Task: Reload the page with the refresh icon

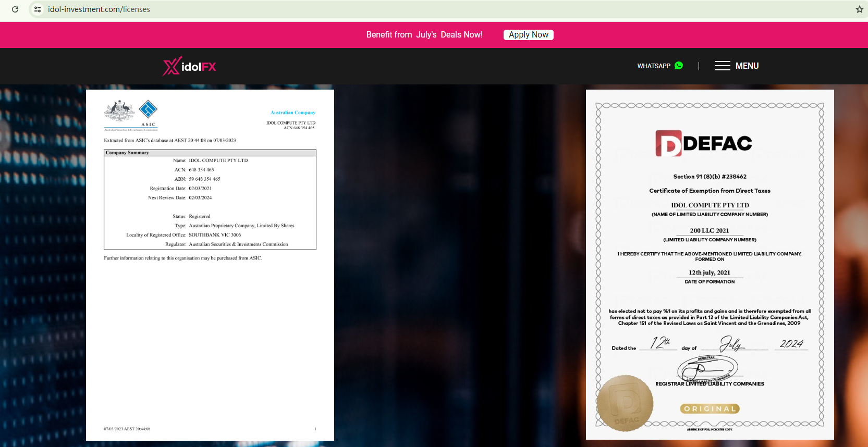Action: (x=15, y=9)
